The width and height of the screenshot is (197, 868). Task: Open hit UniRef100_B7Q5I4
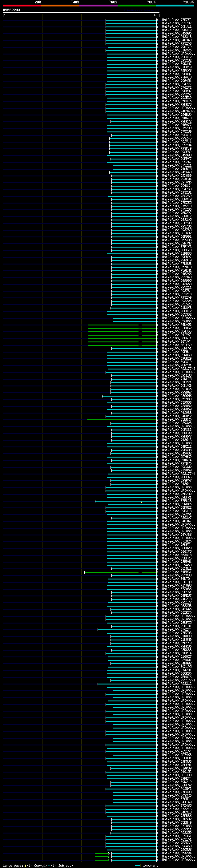coord(176,799)
